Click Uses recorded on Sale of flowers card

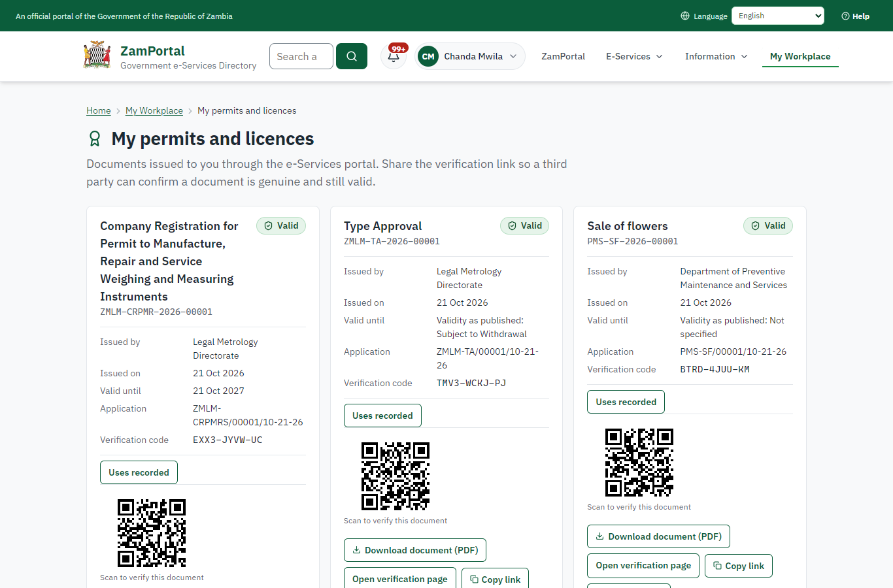click(x=626, y=402)
